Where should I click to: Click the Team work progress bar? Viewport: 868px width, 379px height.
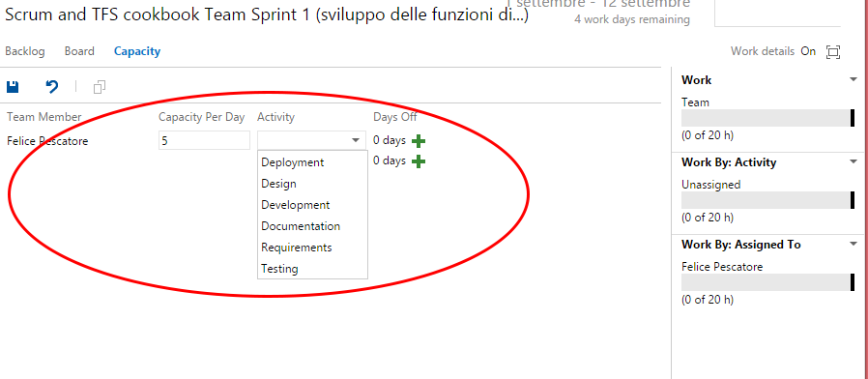click(x=767, y=118)
